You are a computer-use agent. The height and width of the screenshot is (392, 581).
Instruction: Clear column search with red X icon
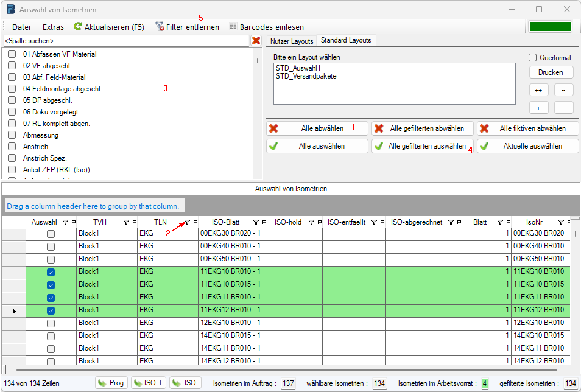pyautogui.click(x=256, y=41)
